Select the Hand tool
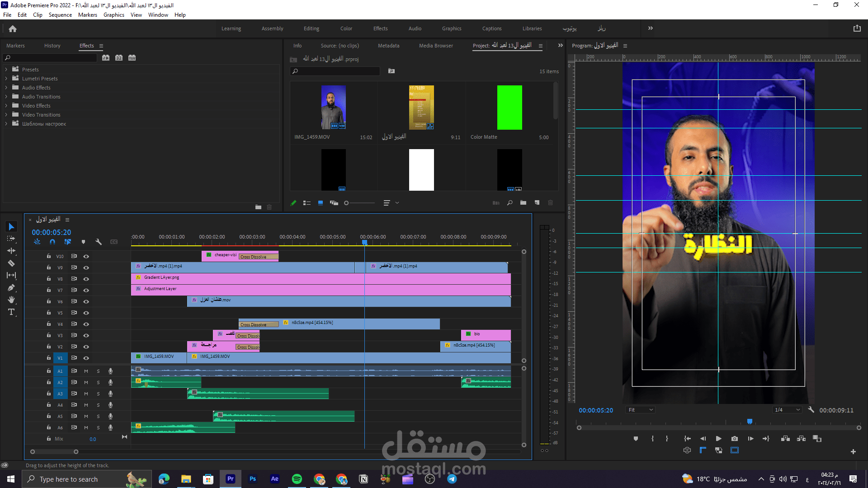 click(11, 300)
